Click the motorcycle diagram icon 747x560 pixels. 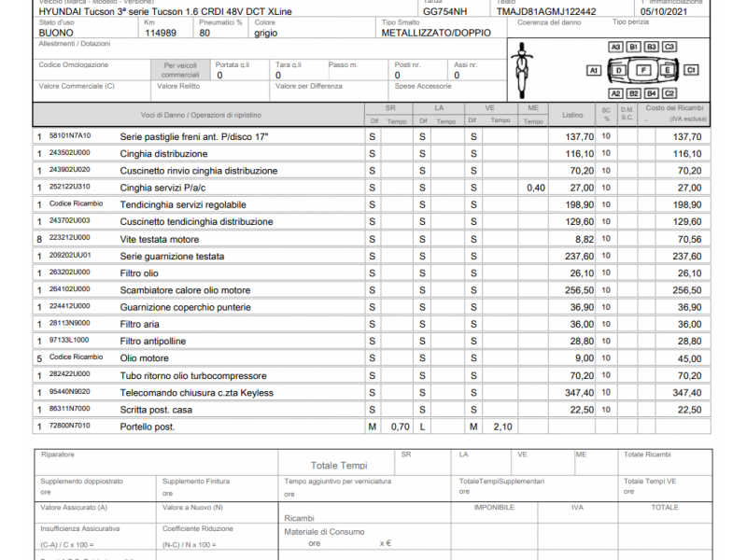tap(522, 69)
